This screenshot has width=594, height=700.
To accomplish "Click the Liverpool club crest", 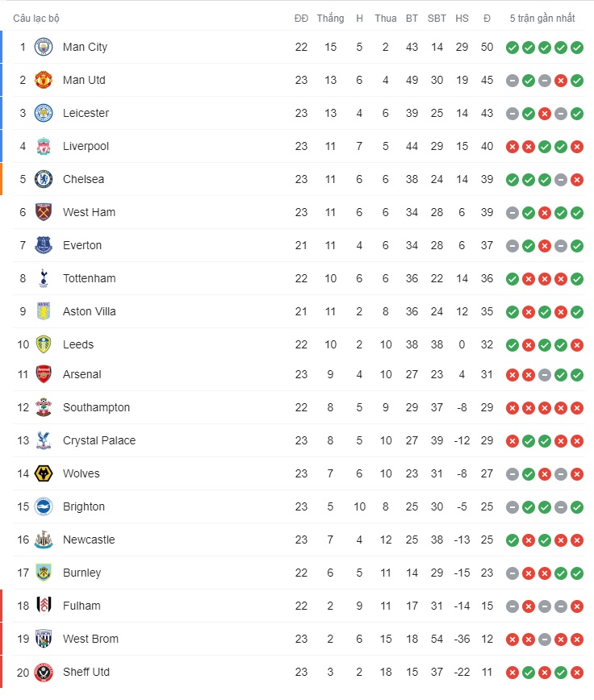I will [44, 146].
